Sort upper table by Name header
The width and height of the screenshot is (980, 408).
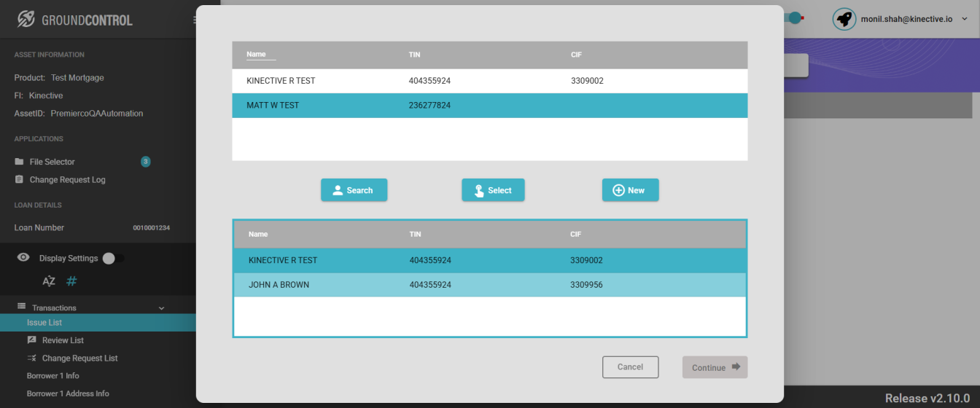(x=256, y=55)
